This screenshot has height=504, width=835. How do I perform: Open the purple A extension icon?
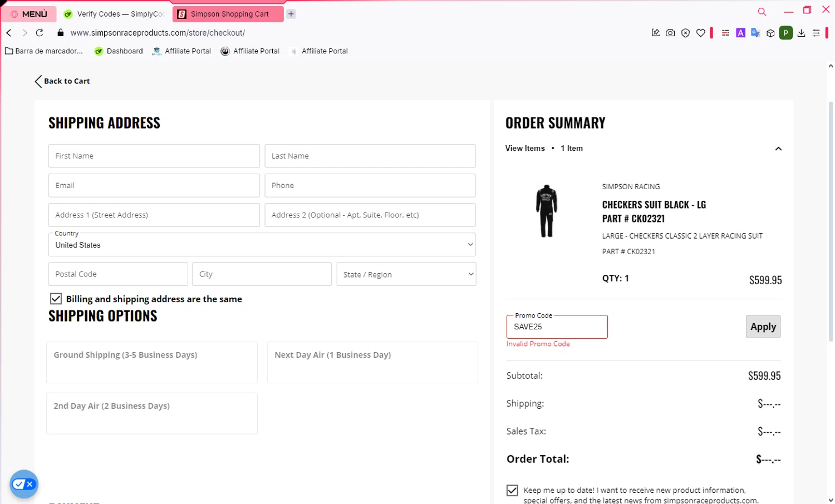pyautogui.click(x=740, y=33)
